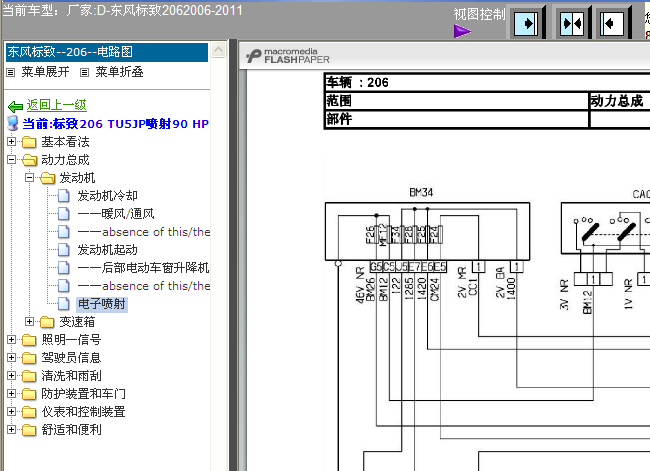Click the purple arrow under 视图控制
This screenshot has width=650, height=471.
point(462,31)
